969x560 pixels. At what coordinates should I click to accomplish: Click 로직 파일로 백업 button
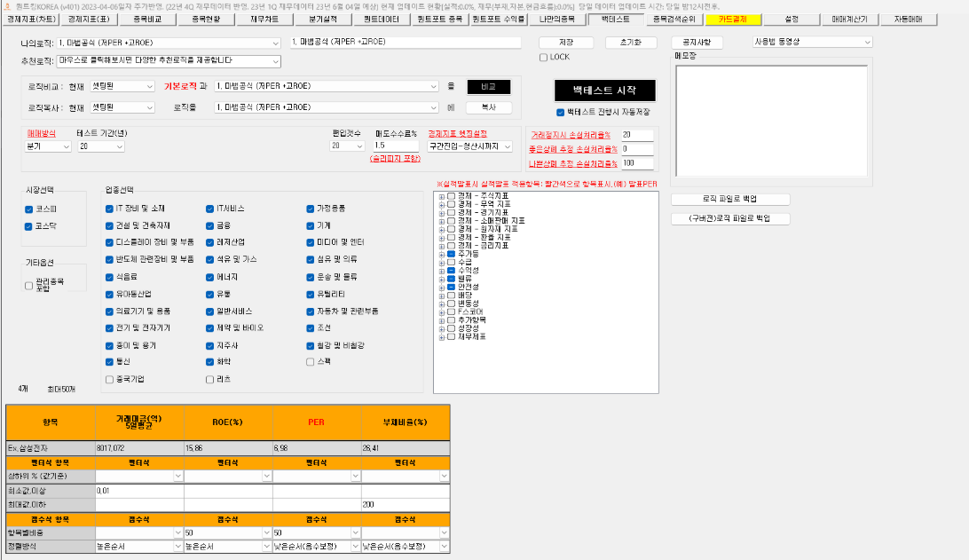729,199
